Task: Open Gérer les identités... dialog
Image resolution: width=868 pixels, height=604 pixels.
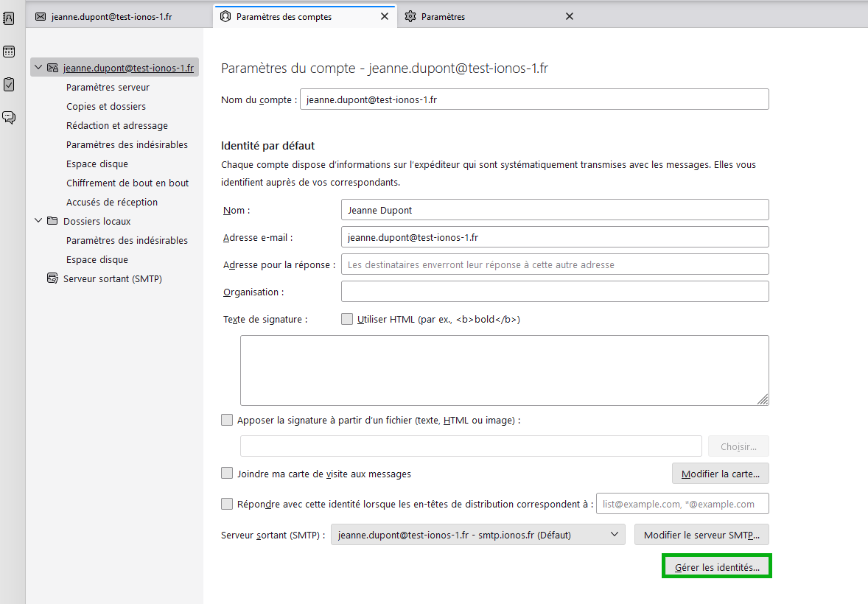Action: [x=717, y=566]
